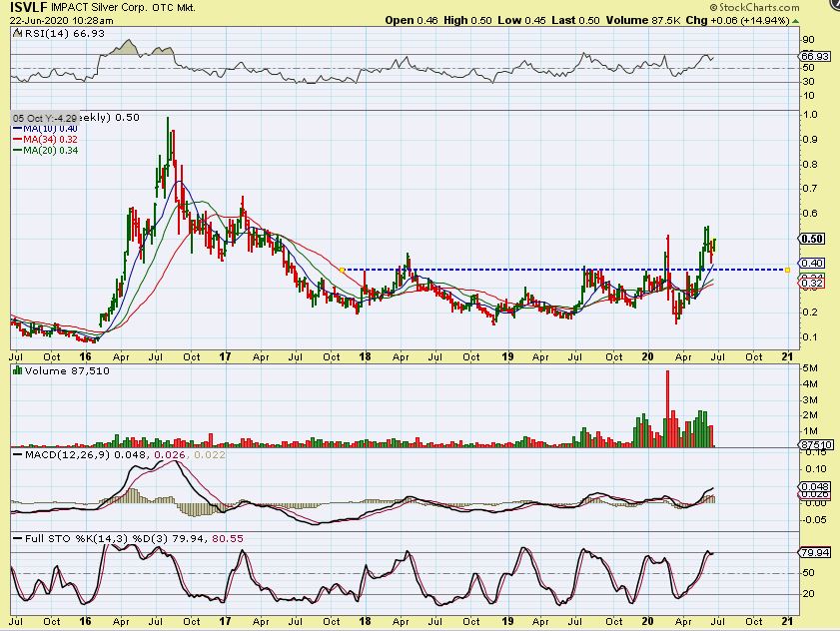Click the ISVLF ticker symbol

[29, 8]
